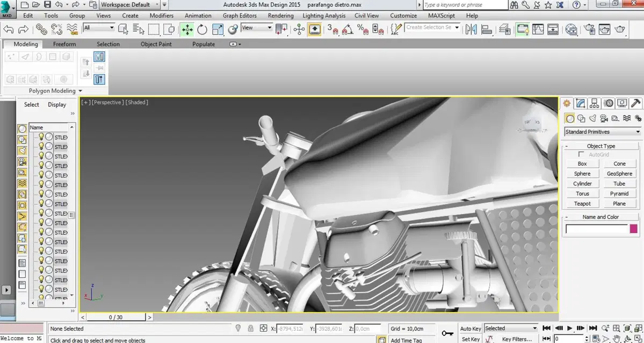Open the Utilities hammer panel tab
The image size is (644, 343).
click(635, 103)
